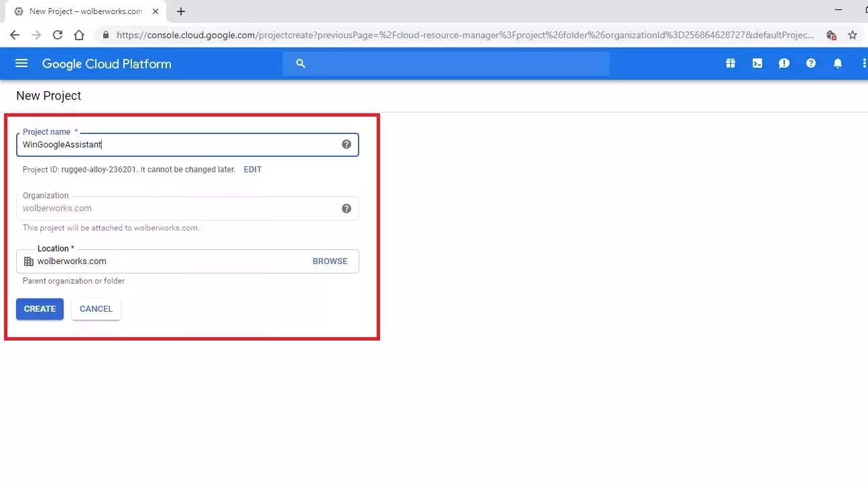This screenshot has height=488, width=868.
Task: Click help icon in Project name field
Action: pos(347,144)
